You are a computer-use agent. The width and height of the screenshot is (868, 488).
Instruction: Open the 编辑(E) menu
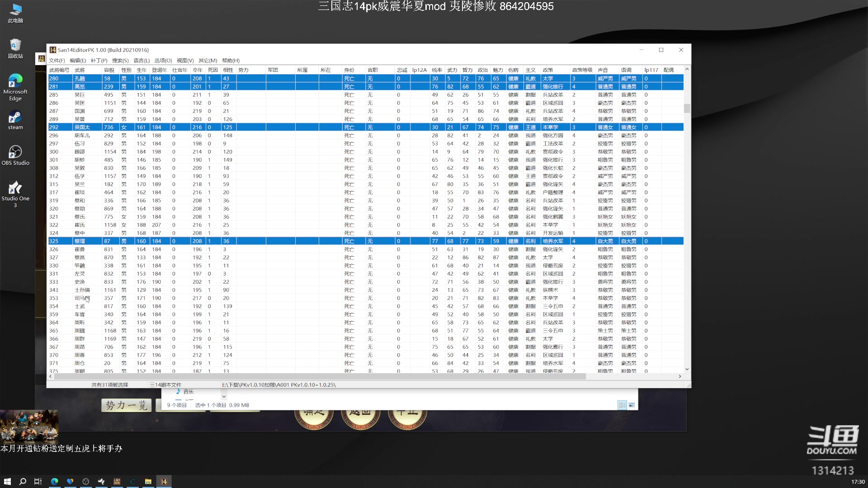(x=77, y=61)
